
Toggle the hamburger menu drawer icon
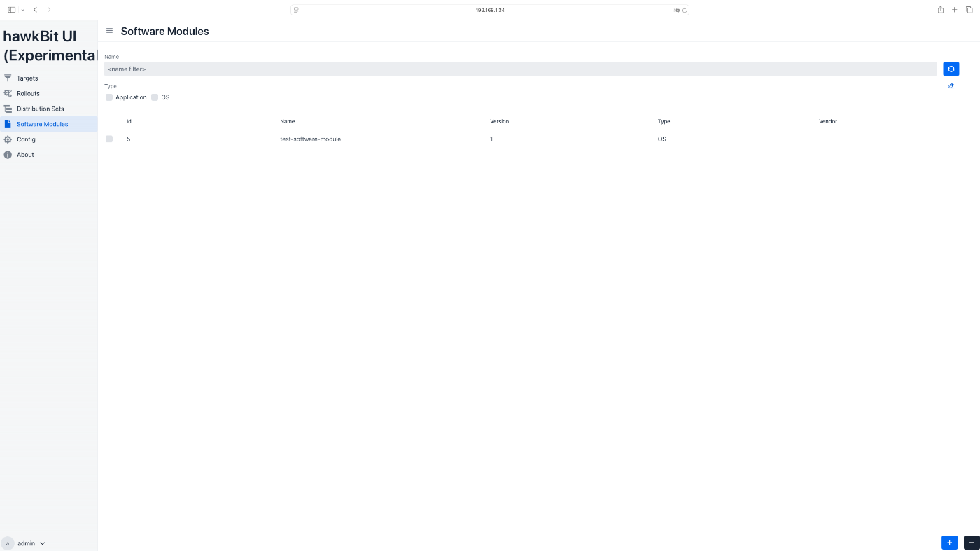click(109, 31)
